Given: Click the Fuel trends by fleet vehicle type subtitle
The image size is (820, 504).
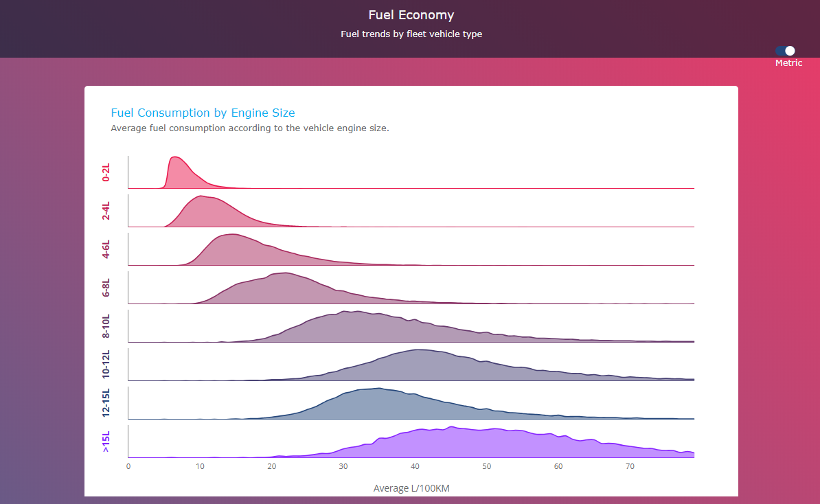Looking at the screenshot, I should 411,34.
